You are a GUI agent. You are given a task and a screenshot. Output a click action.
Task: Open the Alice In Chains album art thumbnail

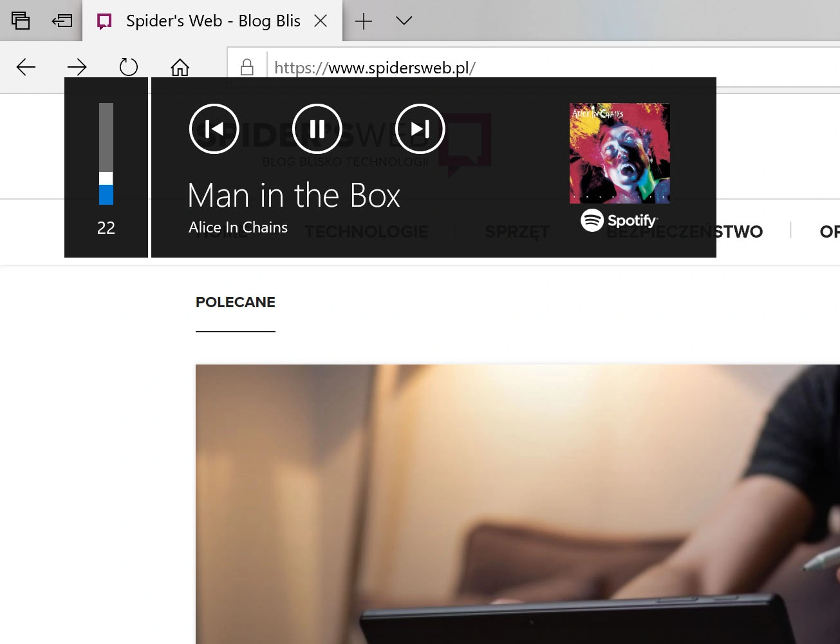(620, 153)
